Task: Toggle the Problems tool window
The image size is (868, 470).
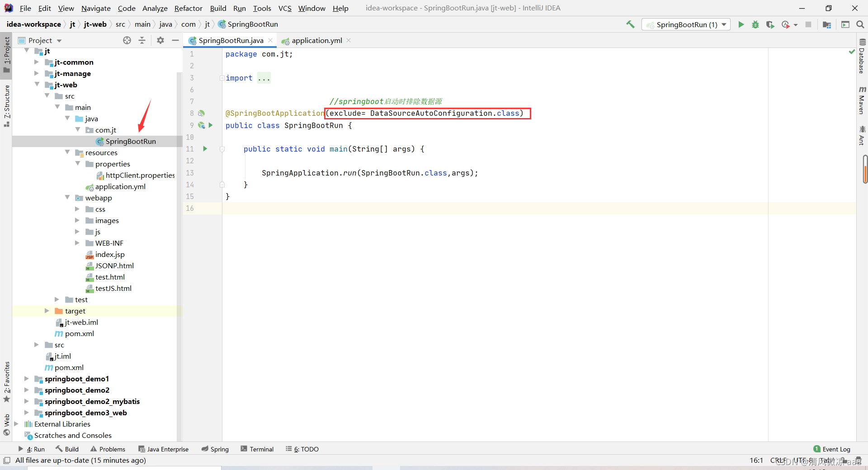Action: [x=108, y=449]
